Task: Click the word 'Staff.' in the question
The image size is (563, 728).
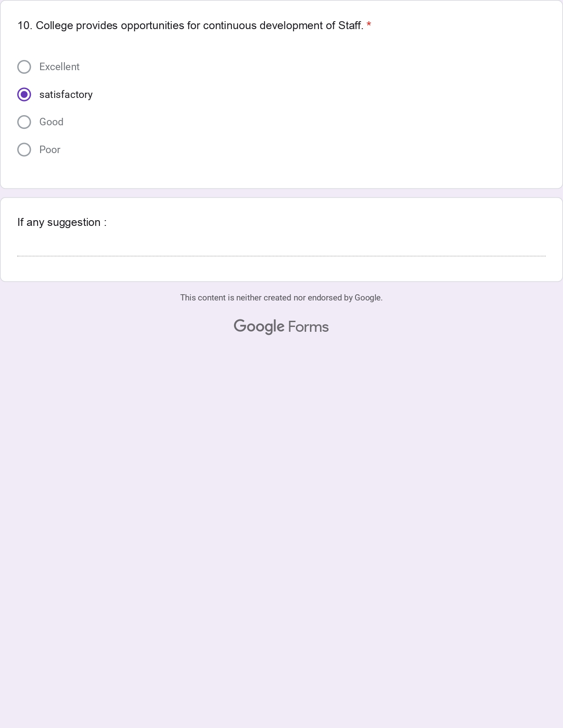Action: point(351,26)
